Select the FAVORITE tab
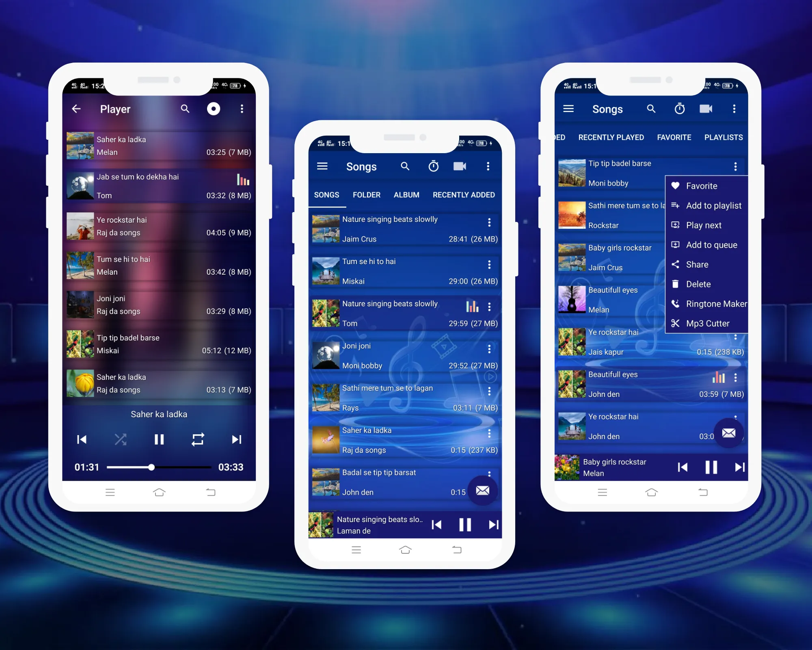This screenshot has width=812, height=650. pos(675,137)
